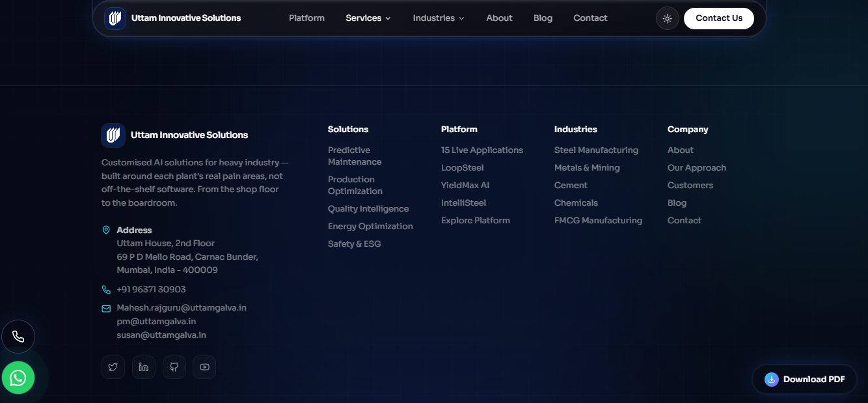Viewport: 868px width, 403px height.
Task: Click pm@uttamgalva.in email address
Action: click(x=156, y=322)
